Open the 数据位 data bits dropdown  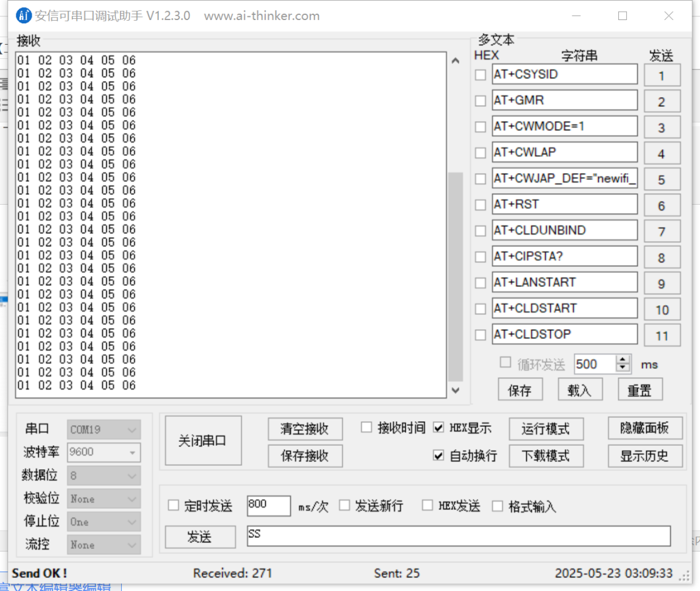pos(104,476)
